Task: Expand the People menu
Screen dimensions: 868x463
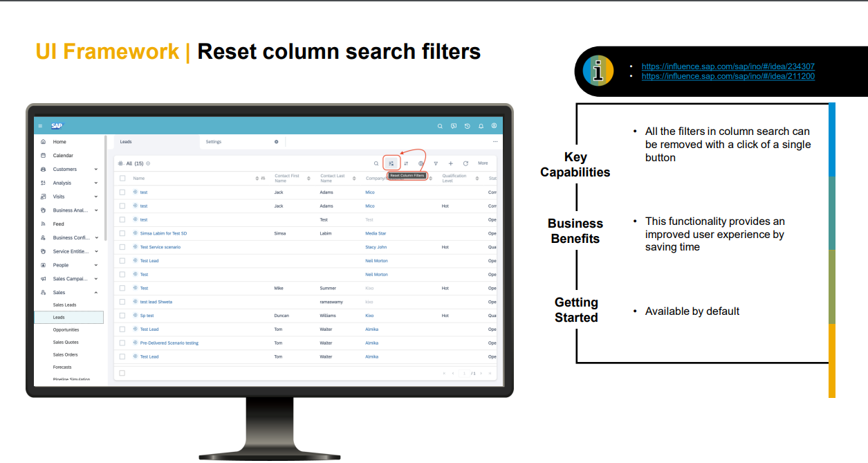Action: click(96, 265)
